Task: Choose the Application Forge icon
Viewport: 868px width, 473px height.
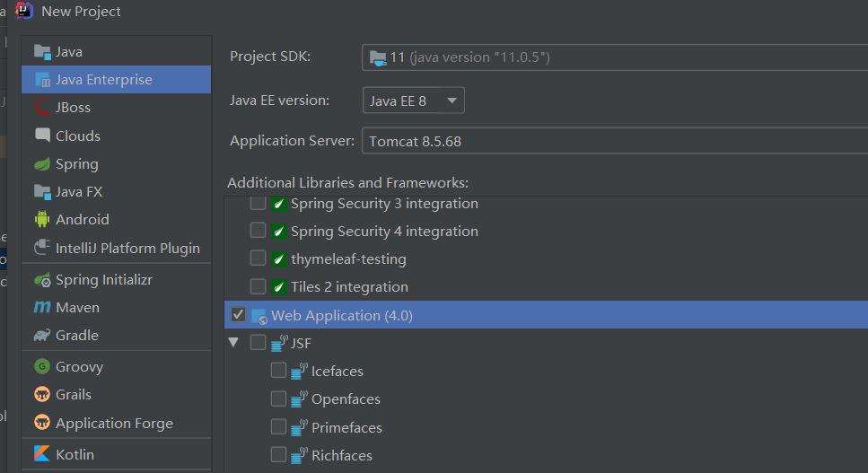Action: coord(42,423)
